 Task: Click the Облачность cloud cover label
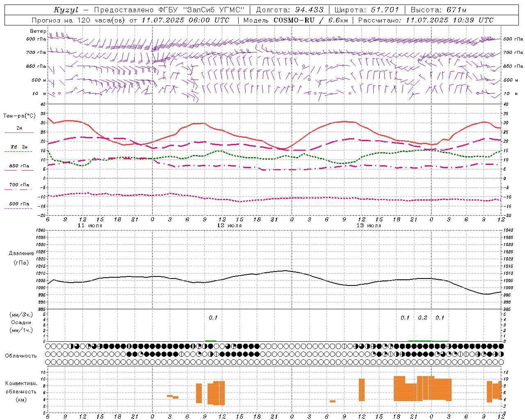coord(21,356)
